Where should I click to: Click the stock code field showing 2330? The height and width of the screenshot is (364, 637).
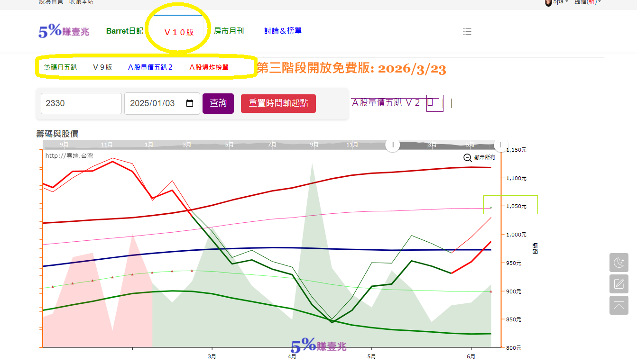(x=81, y=103)
